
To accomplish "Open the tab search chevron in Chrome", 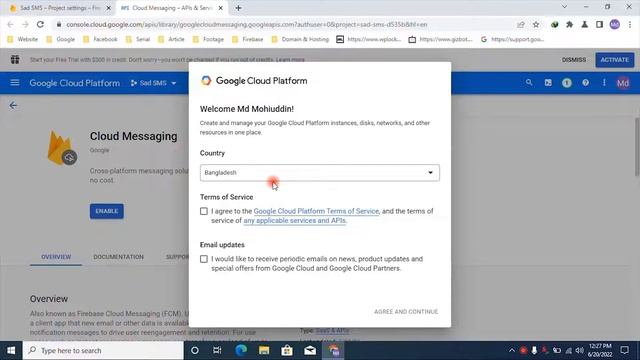I will click(564, 7).
